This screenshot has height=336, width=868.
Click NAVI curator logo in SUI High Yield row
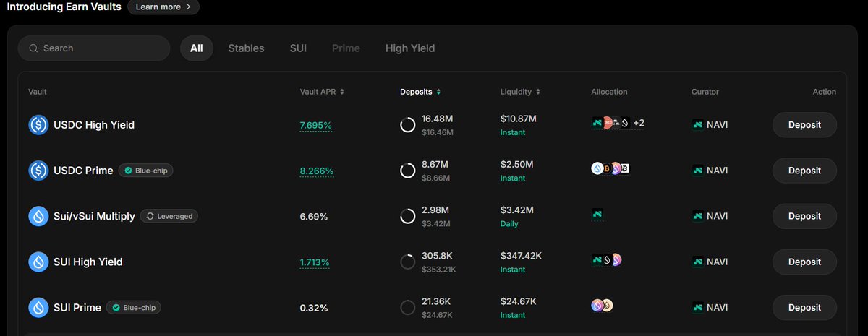tap(697, 262)
